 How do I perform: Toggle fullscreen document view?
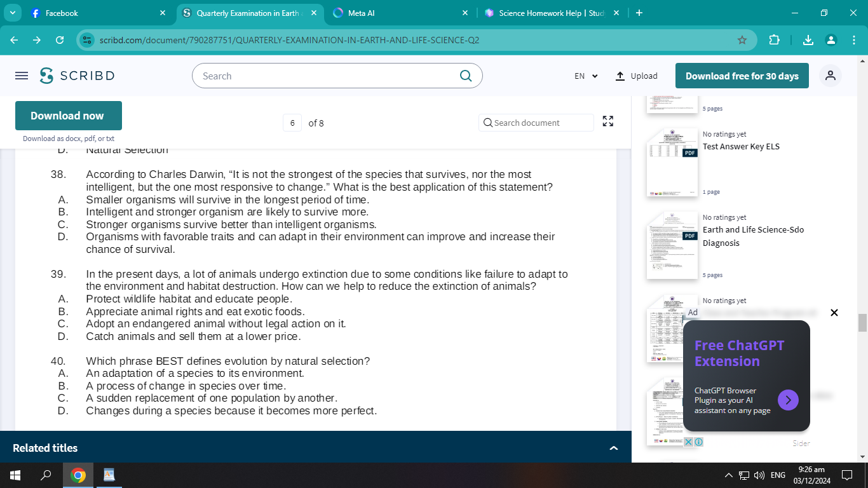608,121
